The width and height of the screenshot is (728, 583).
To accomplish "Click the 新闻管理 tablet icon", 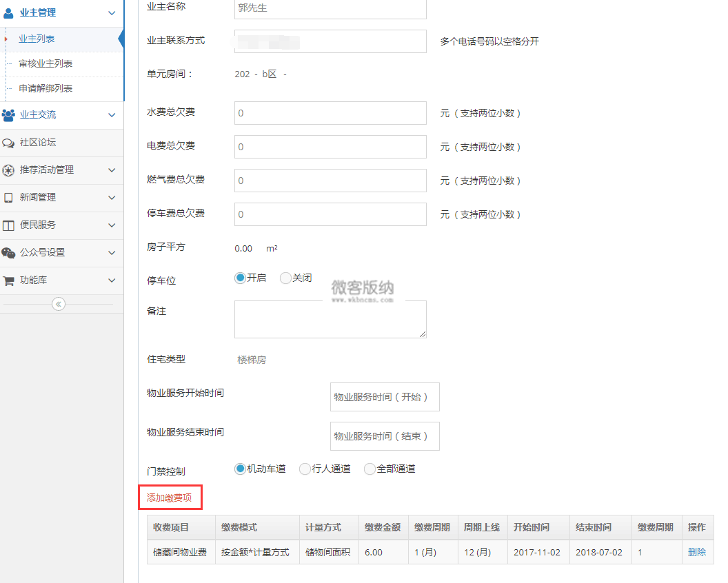I will point(8,198).
